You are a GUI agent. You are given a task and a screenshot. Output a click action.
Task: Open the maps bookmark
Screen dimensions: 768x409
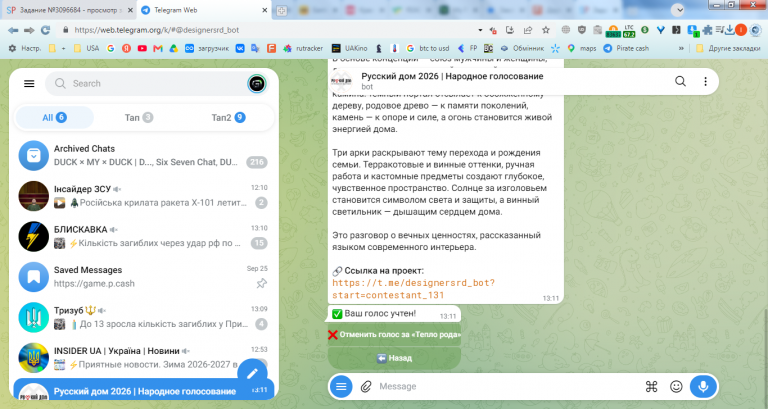(581, 48)
